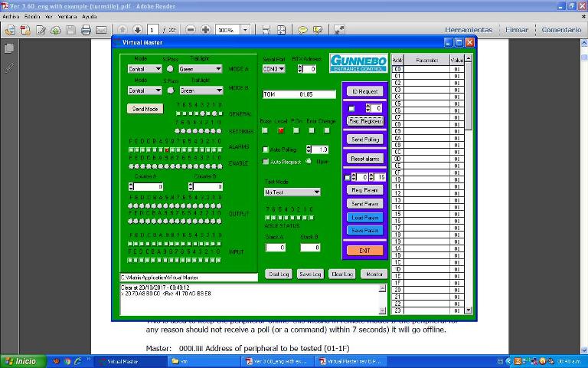This screenshot has width=588, height=368.
Task: Click the open file icon in Adobe toolbar
Action: coord(10,30)
